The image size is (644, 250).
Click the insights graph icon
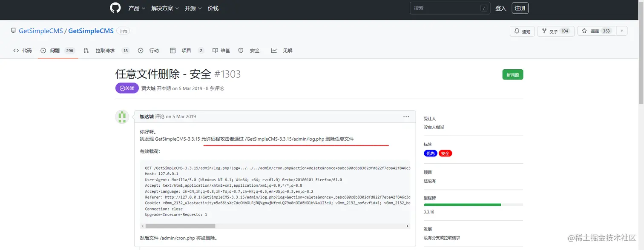coord(274,51)
